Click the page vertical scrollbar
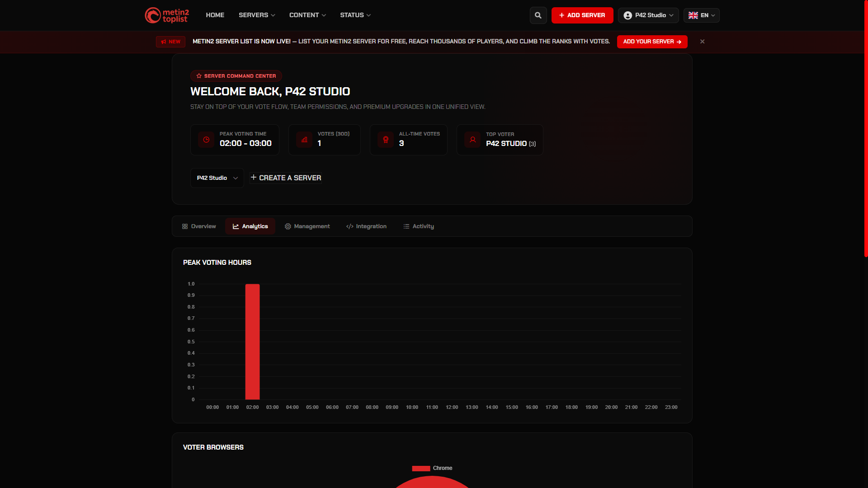 866,129
